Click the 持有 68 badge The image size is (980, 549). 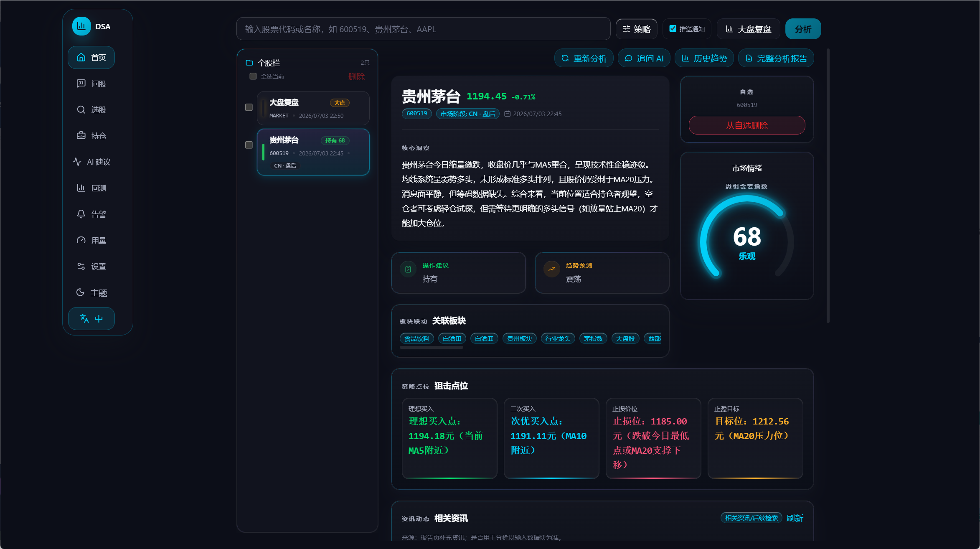pyautogui.click(x=335, y=140)
